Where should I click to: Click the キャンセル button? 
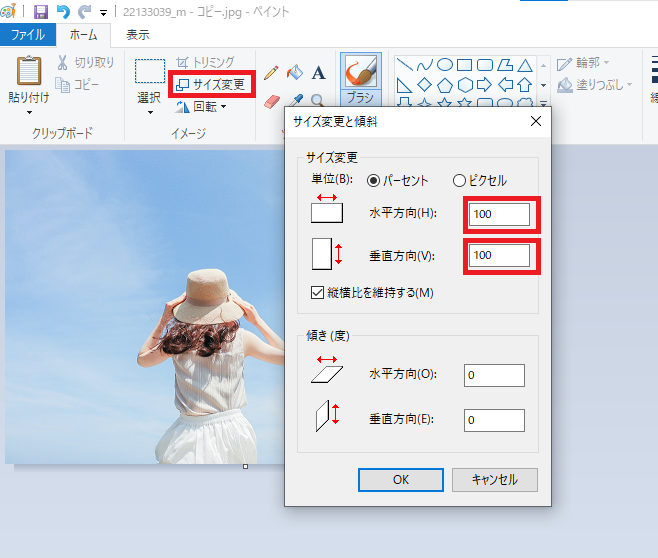[x=495, y=480]
